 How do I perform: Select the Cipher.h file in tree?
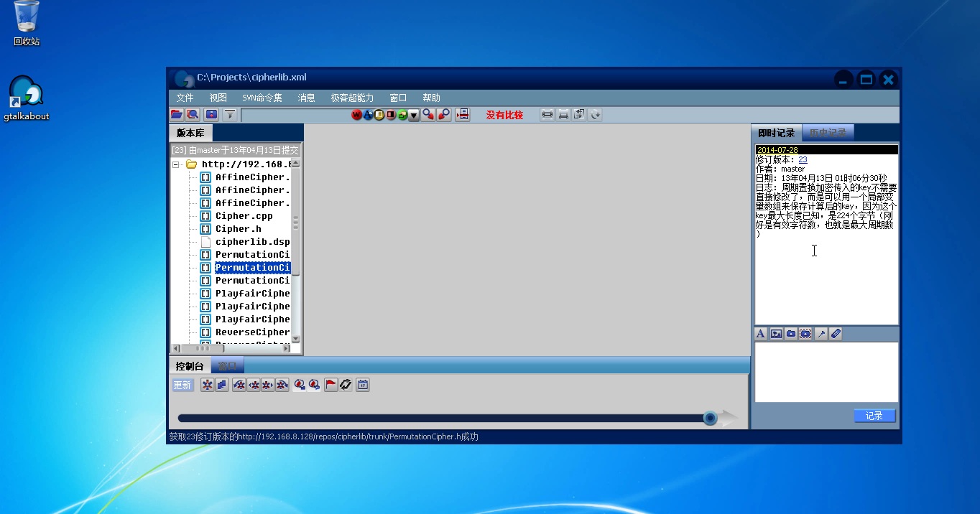point(239,229)
